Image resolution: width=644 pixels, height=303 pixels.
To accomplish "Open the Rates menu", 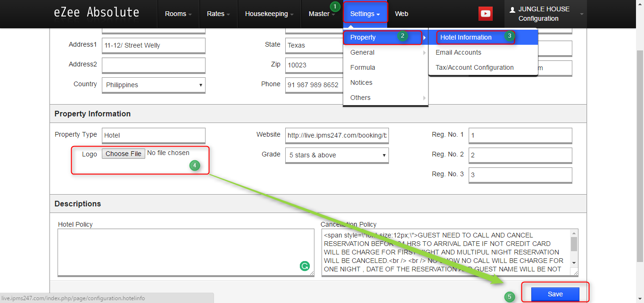I will coord(218,14).
